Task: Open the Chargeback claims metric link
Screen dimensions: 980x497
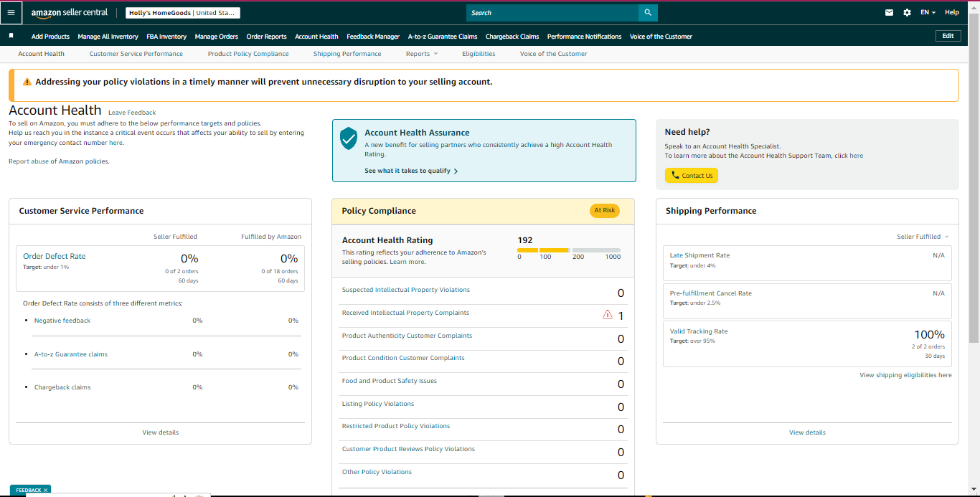Action: point(62,387)
